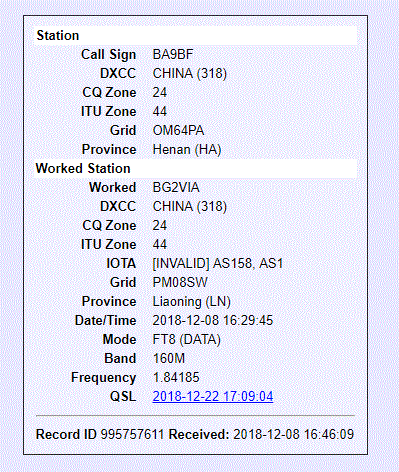Image resolution: width=399 pixels, height=472 pixels.
Task: Click the QSL label
Action: (x=123, y=396)
